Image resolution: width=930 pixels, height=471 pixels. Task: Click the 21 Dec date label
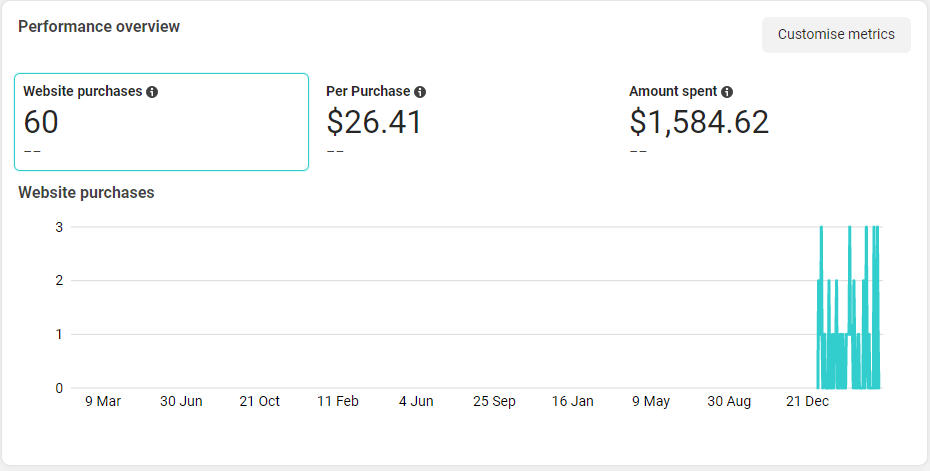click(x=807, y=402)
